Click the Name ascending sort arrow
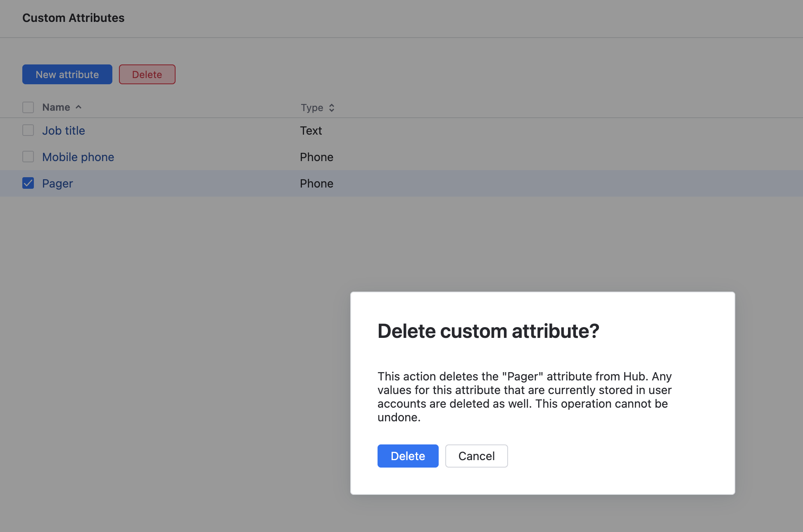The width and height of the screenshot is (803, 532). (78, 107)
